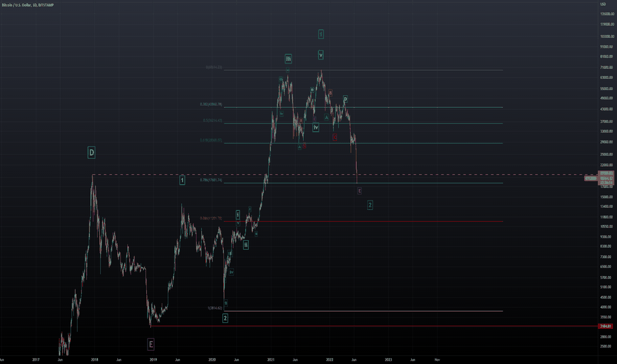Click the Bitcoin / U.S. Dollar symbol title
The image size is (617, 364).
(x=28, y=5)
